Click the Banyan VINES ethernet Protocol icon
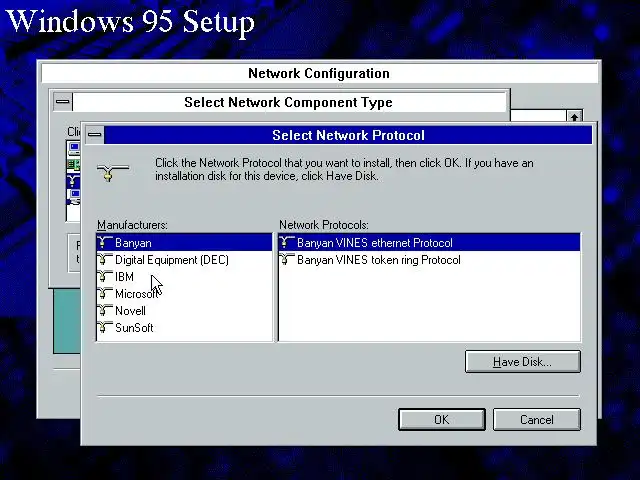Image resolution: width=640 pixels, height=480 pixels. coord(287,242)
